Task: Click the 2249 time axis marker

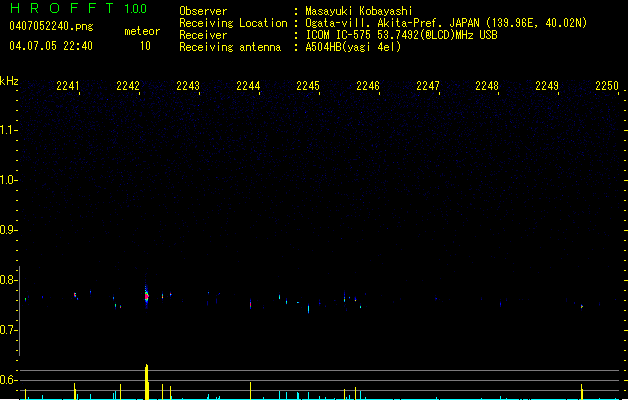Action: coord(547,86)
